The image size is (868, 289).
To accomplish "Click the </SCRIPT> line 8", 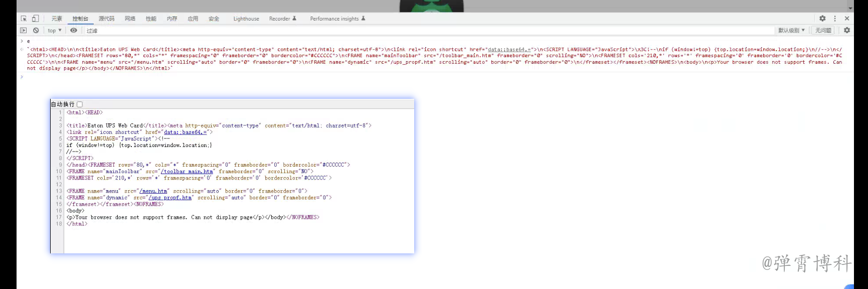I will (x=80, y=158).
